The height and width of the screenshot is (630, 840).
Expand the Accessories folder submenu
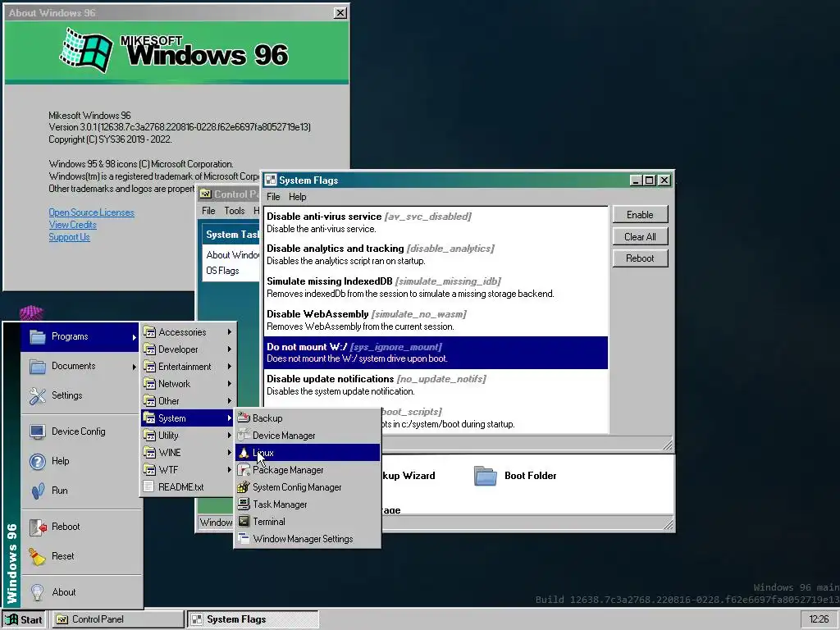coord(188,332)
